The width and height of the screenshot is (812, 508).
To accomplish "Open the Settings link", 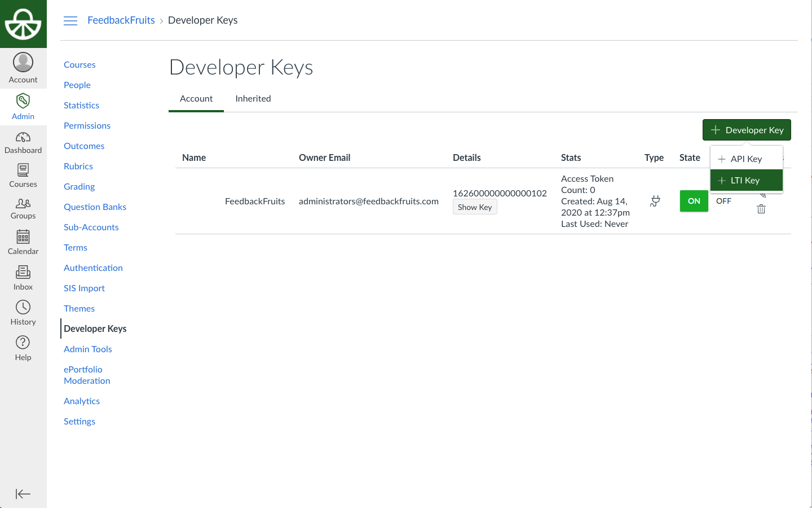I will tap(80, 422).
